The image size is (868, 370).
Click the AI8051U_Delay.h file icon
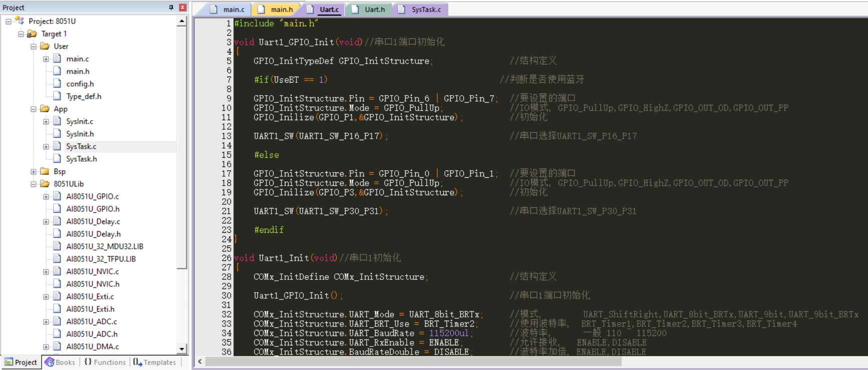pyautogui.click(x=58, y=234)
